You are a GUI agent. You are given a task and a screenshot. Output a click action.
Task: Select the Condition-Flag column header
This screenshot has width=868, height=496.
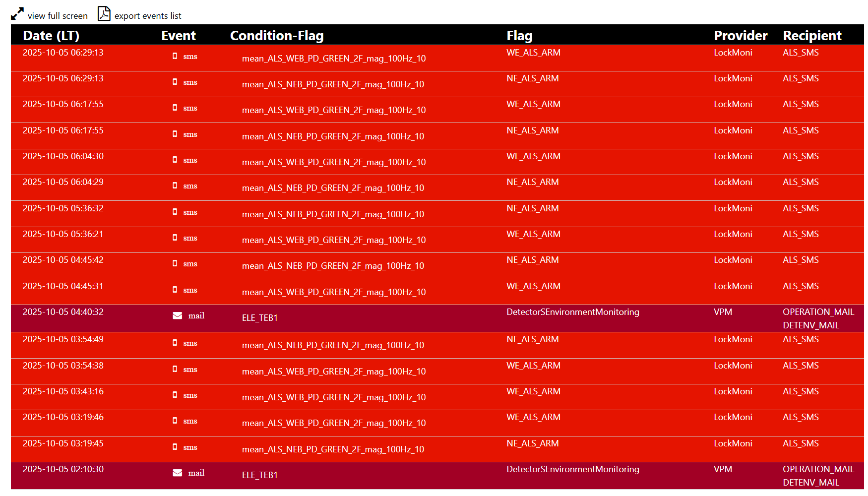(277, 36)
